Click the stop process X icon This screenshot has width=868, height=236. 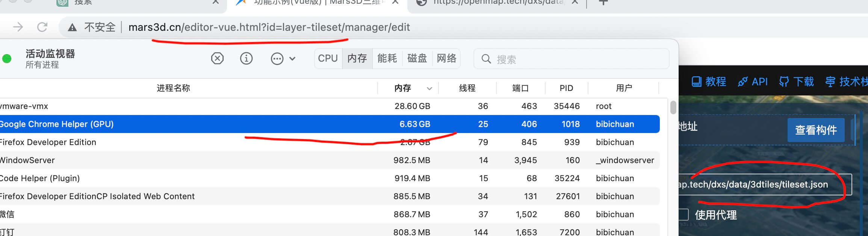coord(217,59)
